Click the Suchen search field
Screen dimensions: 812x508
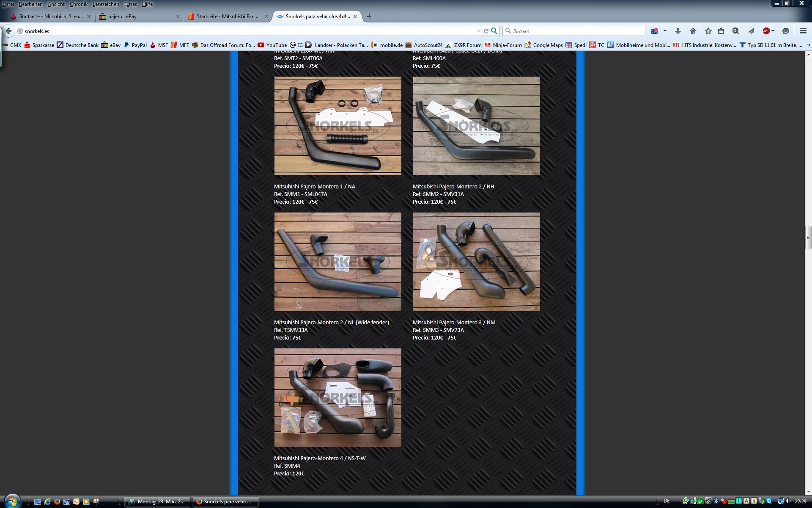click(x=575, y=31)
